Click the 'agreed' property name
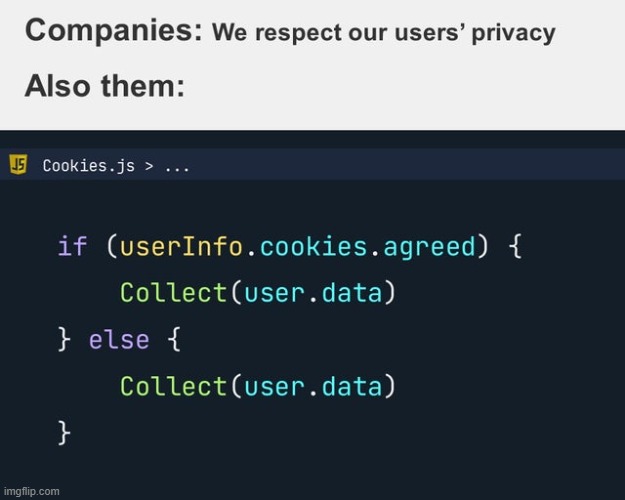Viewport: 625px width, 500px height. point(429,248)
